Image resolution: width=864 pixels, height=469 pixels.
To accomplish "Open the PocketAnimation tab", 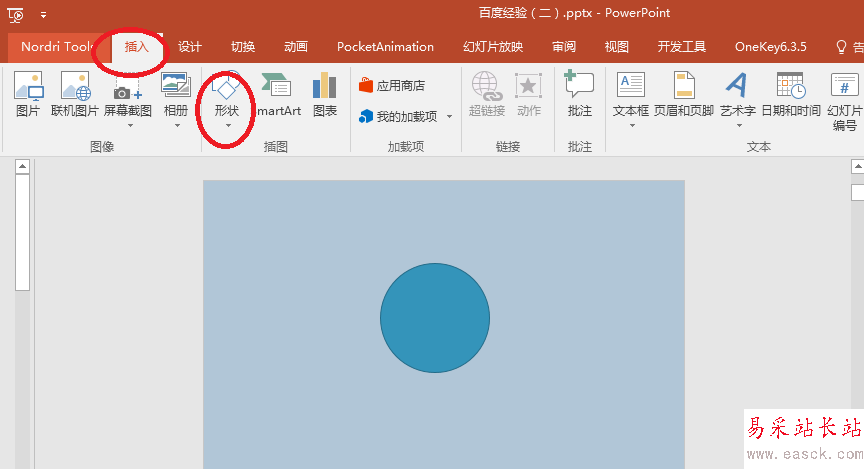I will [x=385, y=47].
